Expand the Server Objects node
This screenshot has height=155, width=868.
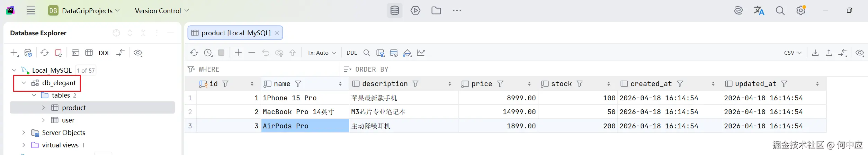coord(24,133)
